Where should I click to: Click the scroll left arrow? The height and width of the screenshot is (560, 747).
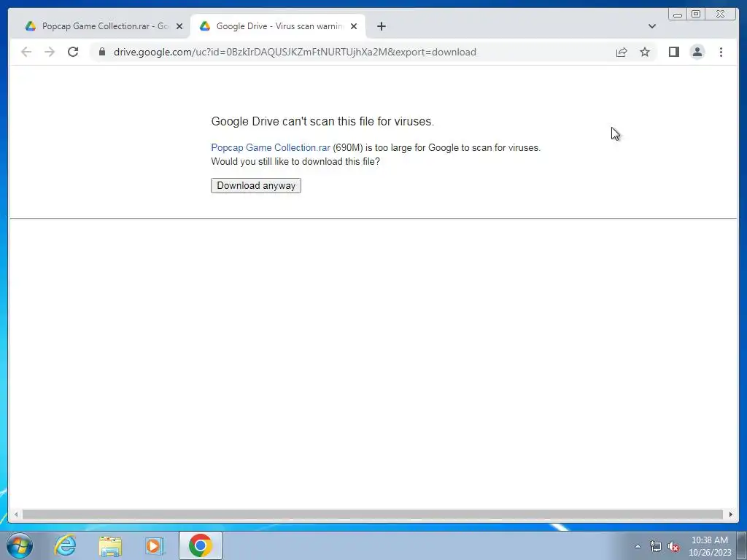[x=16, y=514]
